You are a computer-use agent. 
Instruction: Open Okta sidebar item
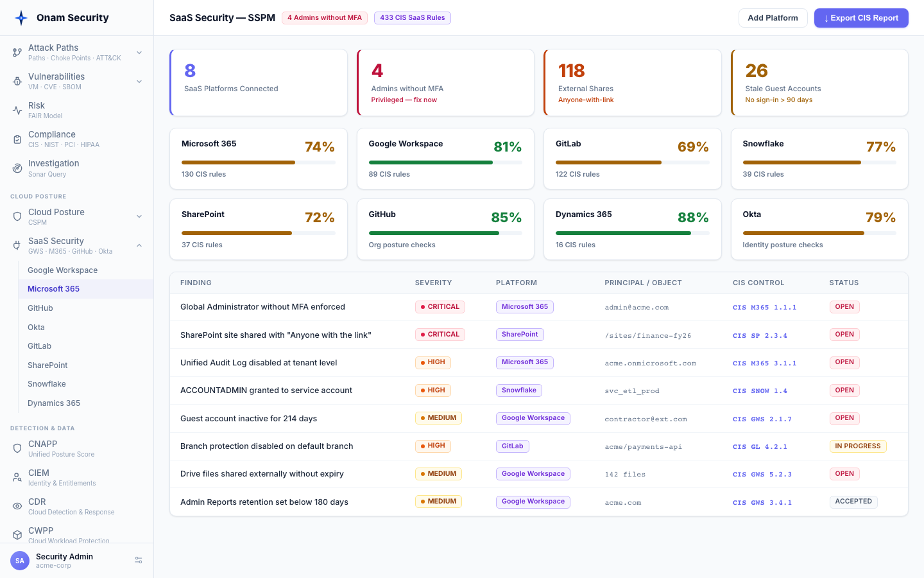click(x=86, y=328)
